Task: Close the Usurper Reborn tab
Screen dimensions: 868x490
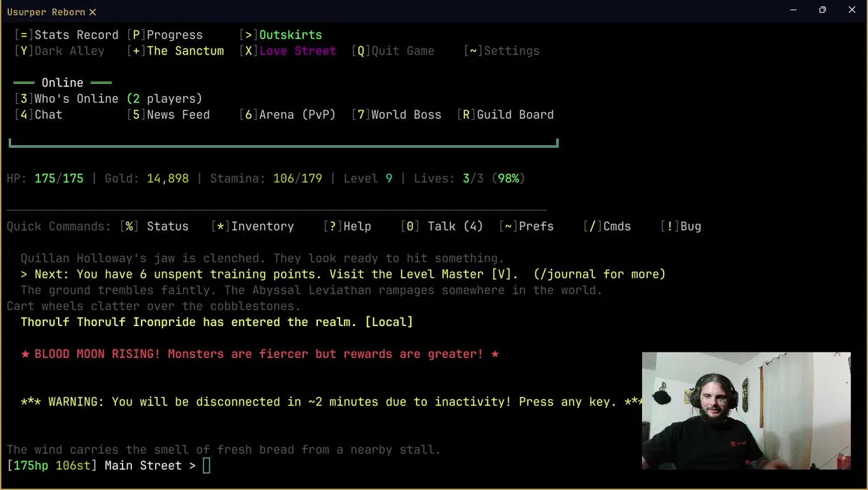Action: tap(93, 12)
